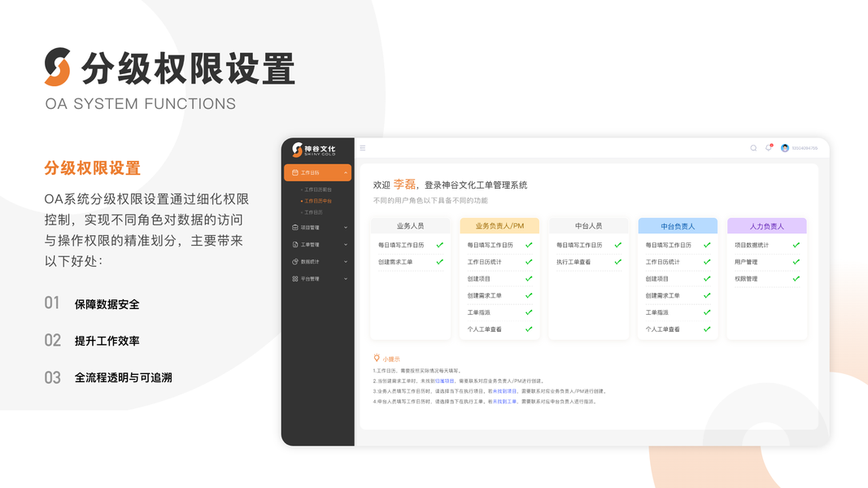Toggle 创建需求工单 check under 业务负责人/PM
This screenshot has height=488, width=868.
[x=529, y=295]
